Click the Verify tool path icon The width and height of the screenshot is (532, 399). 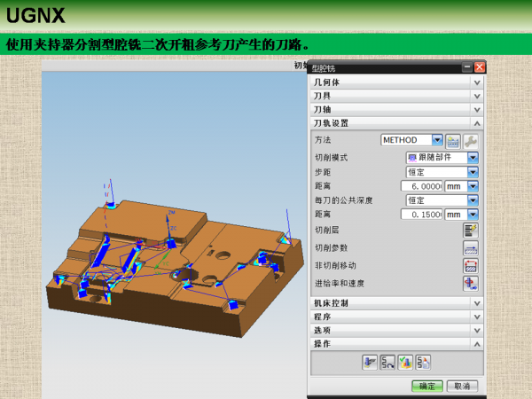405,363
